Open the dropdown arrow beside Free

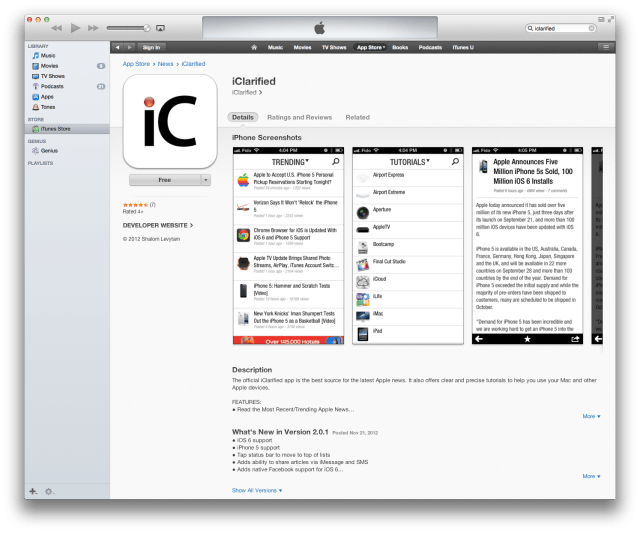pos(206,180)
